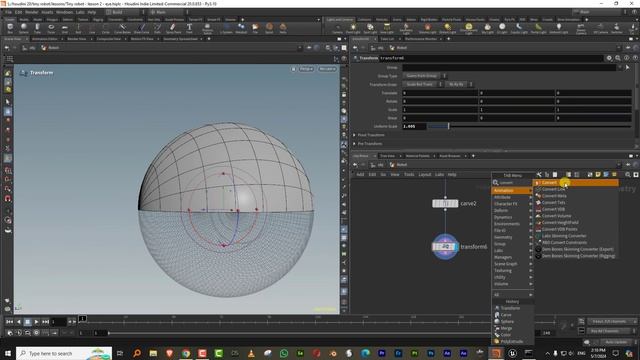Choose Convert Line in the results
The image size is (640, 360).
point(576,189)
